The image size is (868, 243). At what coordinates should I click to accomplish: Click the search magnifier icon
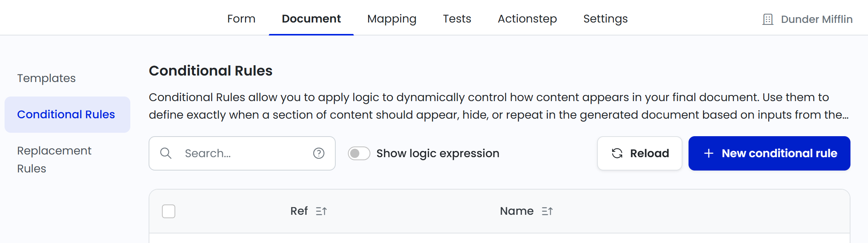166,153
